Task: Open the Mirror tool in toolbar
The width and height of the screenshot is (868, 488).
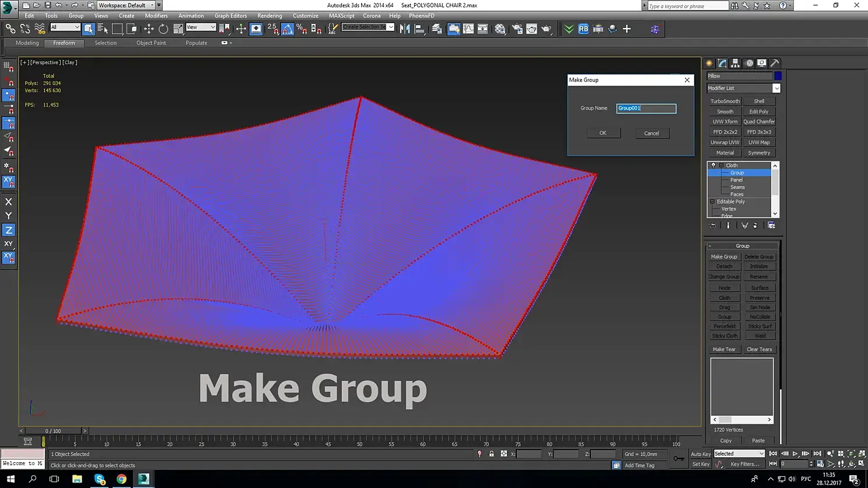Action: click(405, 29)
